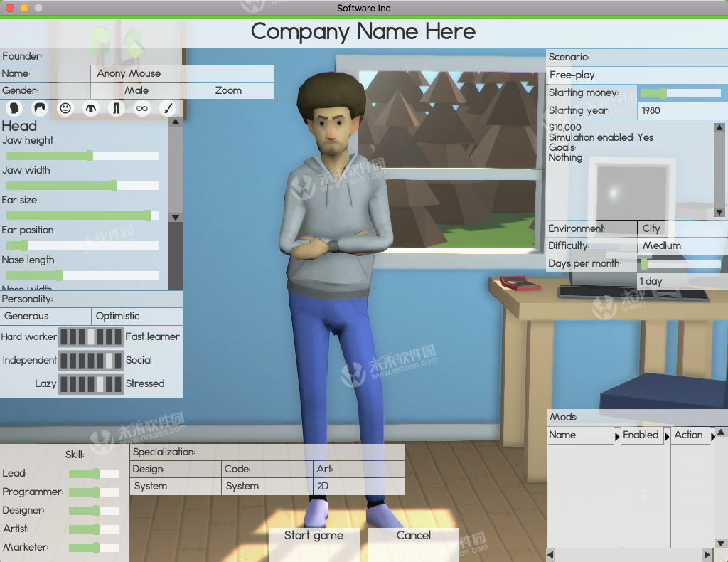The height and width of the screenshot is (562, 728).
Task: Adjust the Marketer skill slider
Action: pyautogui.click(x=95, y=548)
